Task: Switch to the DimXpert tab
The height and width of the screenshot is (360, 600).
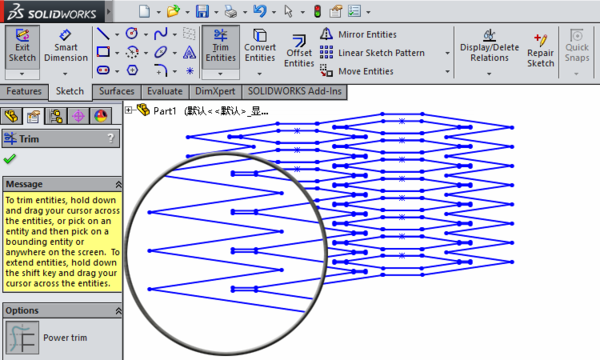Action: [215, 91]
